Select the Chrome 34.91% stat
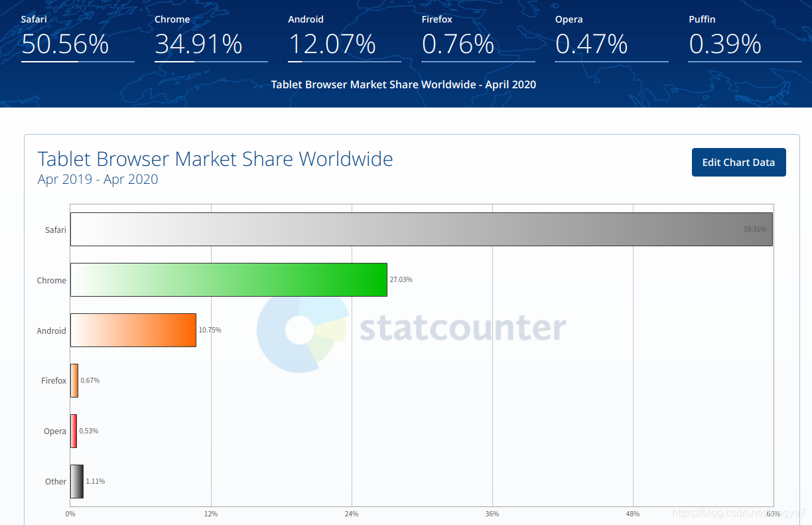This screenshot has width=812, height=525. point(211,38)
